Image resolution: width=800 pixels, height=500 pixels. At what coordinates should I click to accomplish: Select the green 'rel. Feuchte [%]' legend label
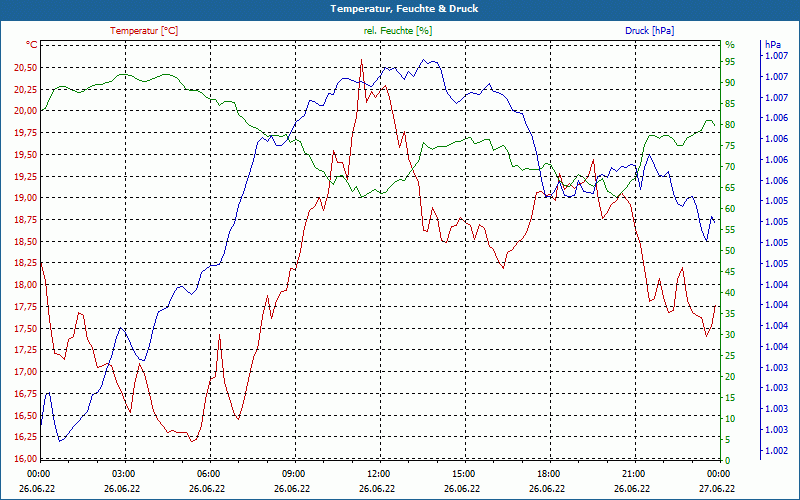click(x=398, y=31)
